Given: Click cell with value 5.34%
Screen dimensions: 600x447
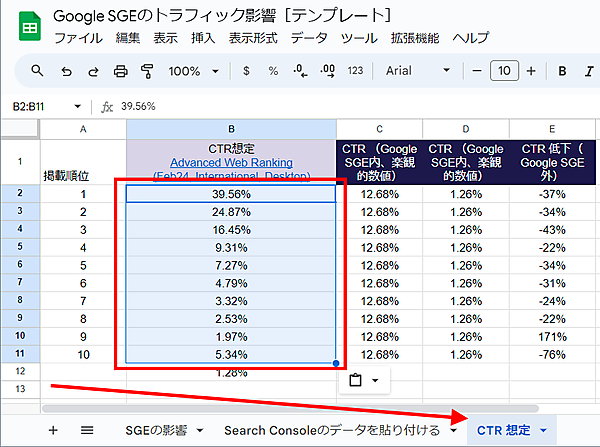Looking at the screenshot, I should pos(231,355).
